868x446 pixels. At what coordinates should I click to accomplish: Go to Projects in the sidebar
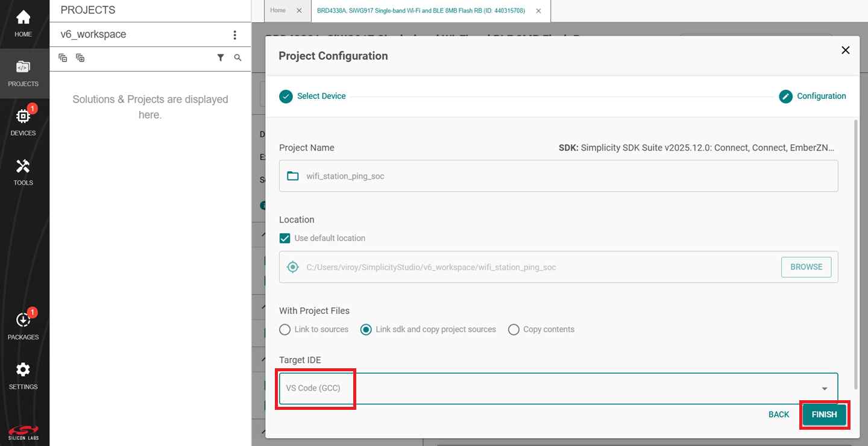click(23, 73)
